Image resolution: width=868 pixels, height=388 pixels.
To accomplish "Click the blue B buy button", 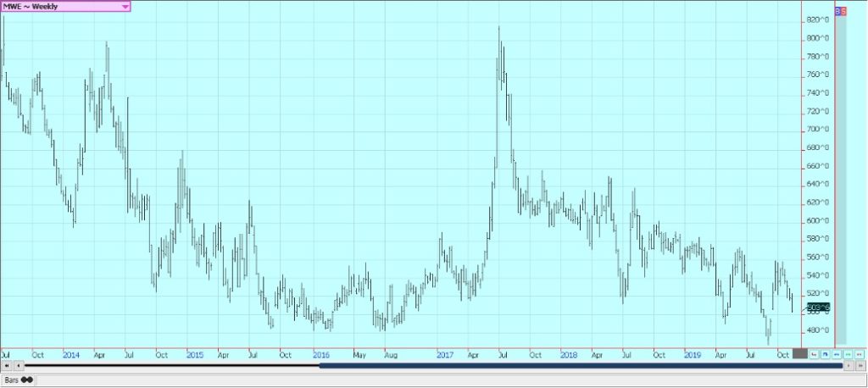I will [x=838, y=11].
